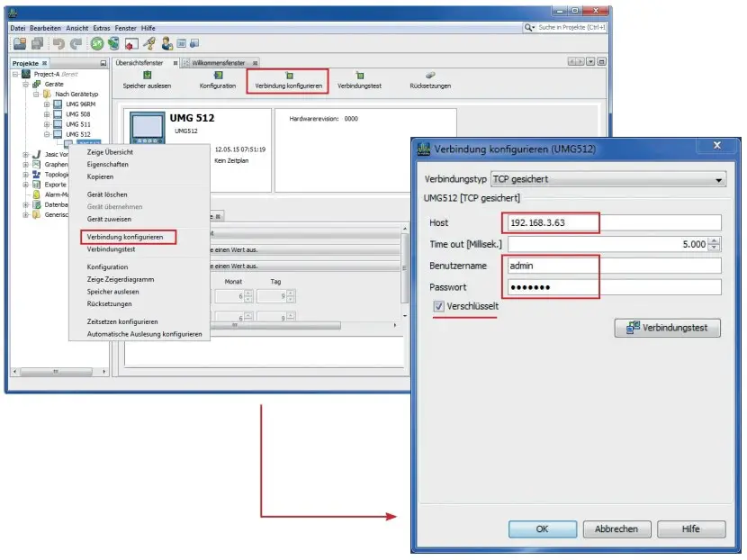Image resolution: width=747 pixels, height=560 pixels.
Task: Click the window with red arrow toolbar icon
Action: click(131, 44)
